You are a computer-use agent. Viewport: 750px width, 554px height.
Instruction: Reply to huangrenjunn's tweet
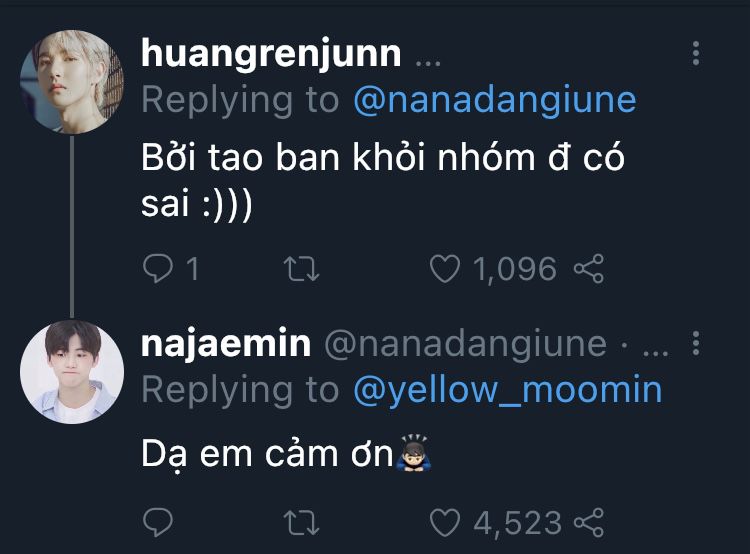159,268
